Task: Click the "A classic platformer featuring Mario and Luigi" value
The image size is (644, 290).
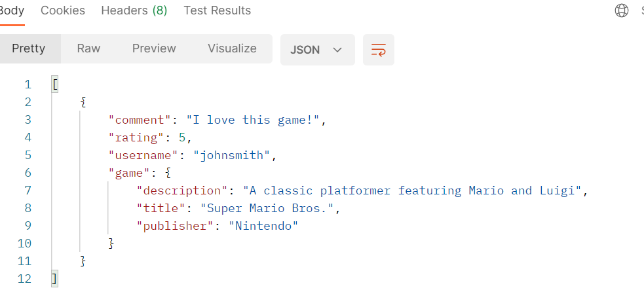Action: tap(412, 190)
